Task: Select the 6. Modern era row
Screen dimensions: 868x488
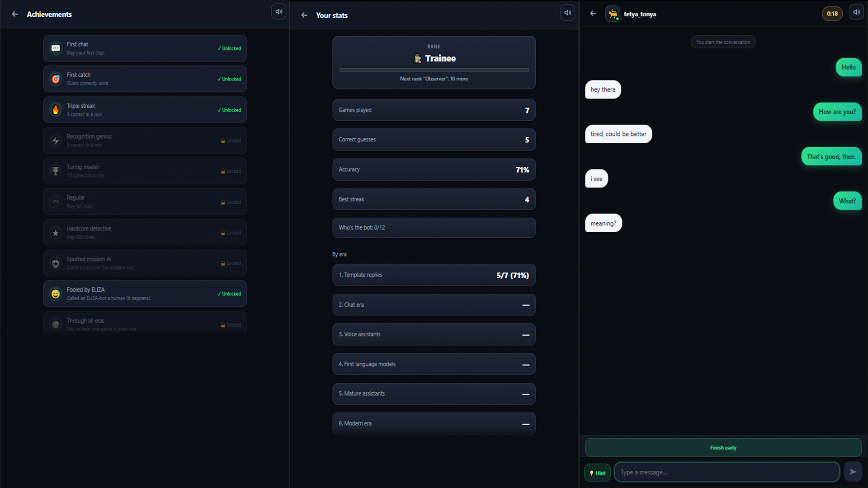Action: coord(434,423)
